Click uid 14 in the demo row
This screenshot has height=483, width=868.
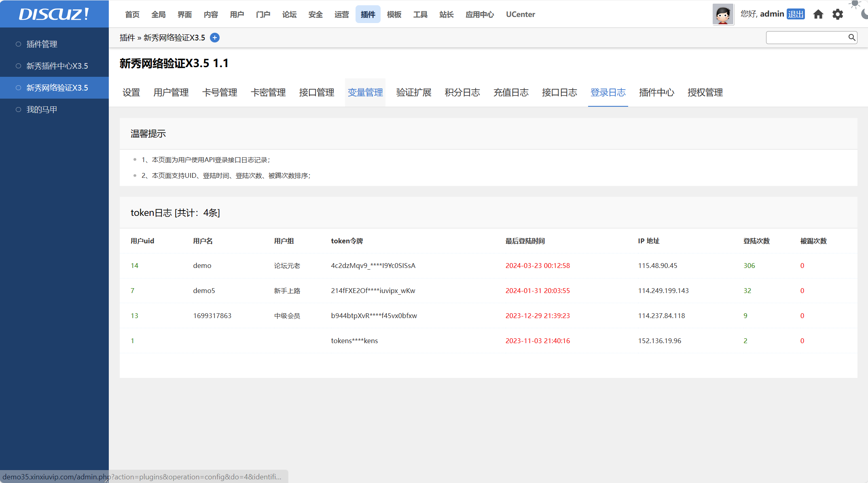click(135, 266)
